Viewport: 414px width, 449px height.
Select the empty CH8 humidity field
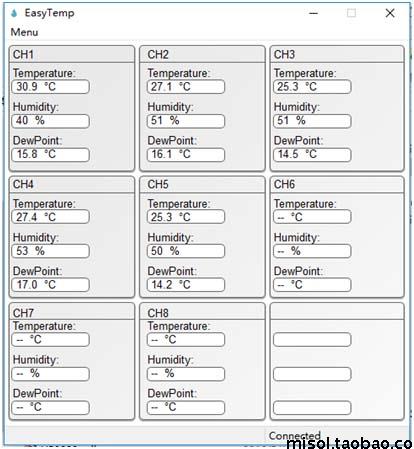pos(186,374)
